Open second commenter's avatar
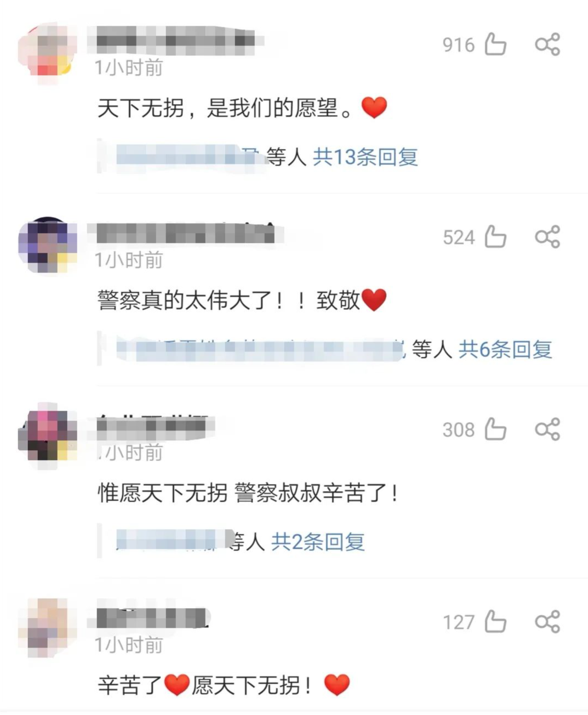This screenshot has height=715, width=588. [x=48, y=245]
